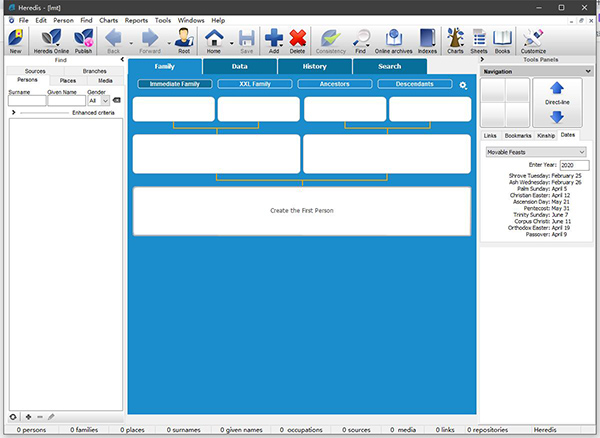600x438 pixels.
Task: Open the Reports menu
Action: pos(136,20)
